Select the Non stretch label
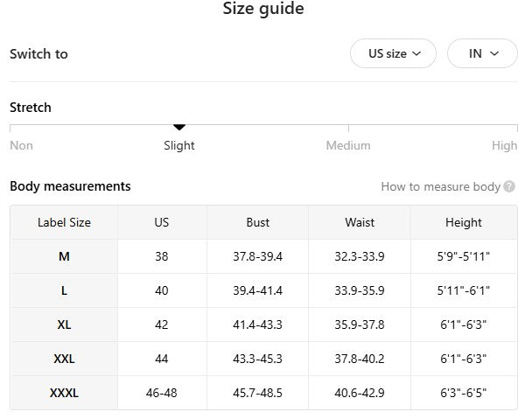This screenshot has height=419, width=532. 21,145
